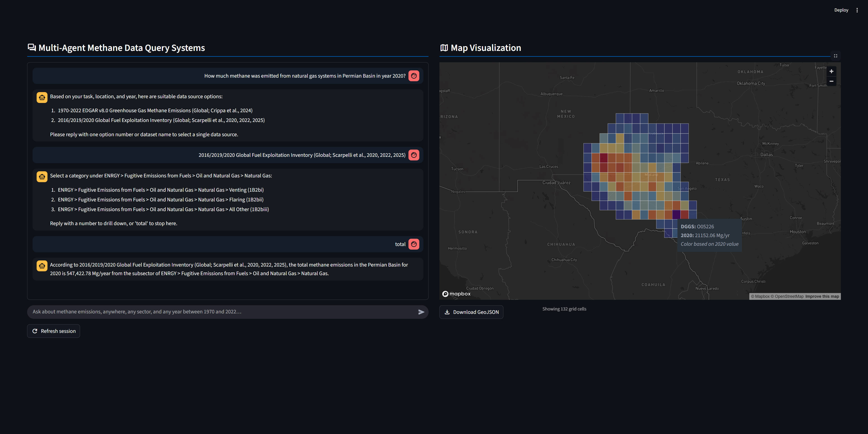This screenshot has height=434, width=868.
Task: Click the user avatar on Permian Basin question
Action: [x=413, y=76]
